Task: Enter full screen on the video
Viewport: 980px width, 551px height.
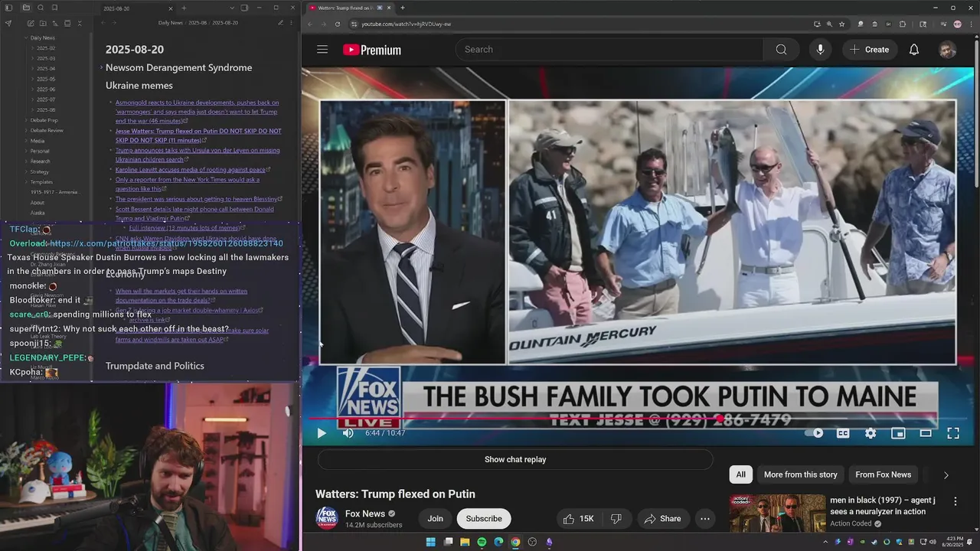Action: pyautogui.click(x=953, y=433)
